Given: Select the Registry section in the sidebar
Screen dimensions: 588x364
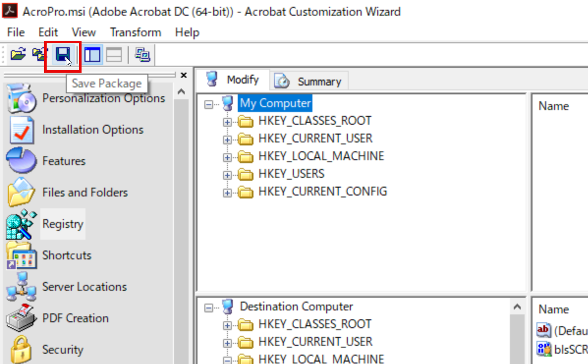Looking at the screenshot, I should point(62,224).
